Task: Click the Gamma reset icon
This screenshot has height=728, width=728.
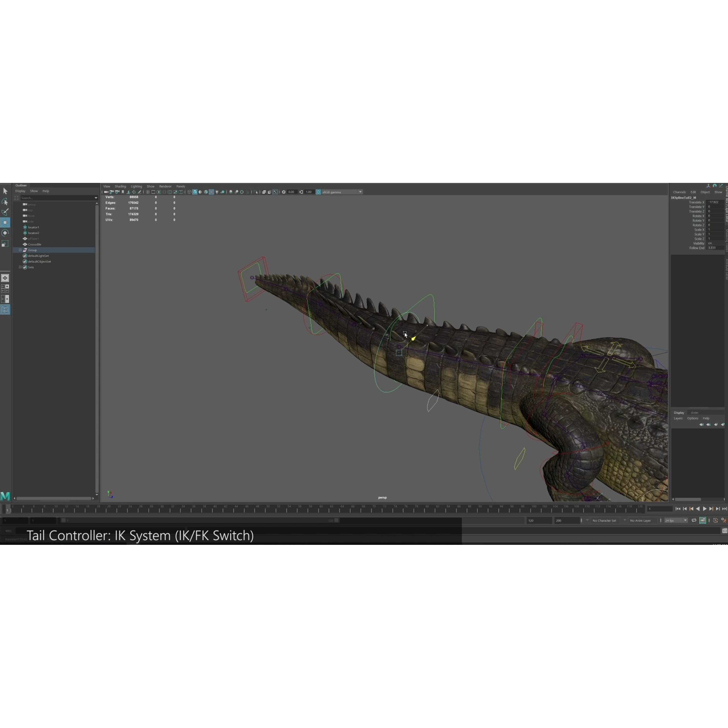Action: 301,192
